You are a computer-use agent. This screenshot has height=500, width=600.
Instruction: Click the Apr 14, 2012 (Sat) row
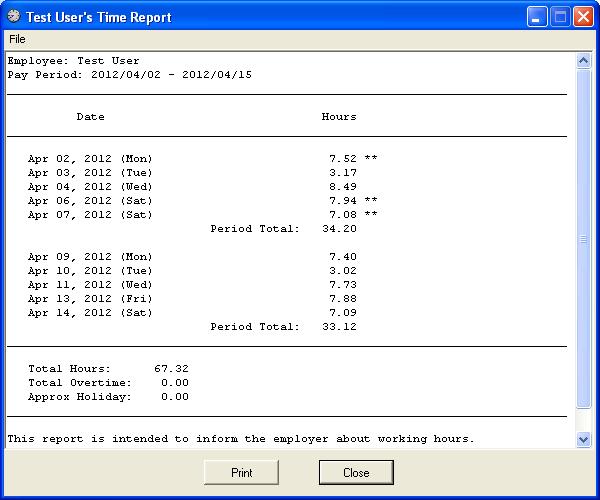90,313
